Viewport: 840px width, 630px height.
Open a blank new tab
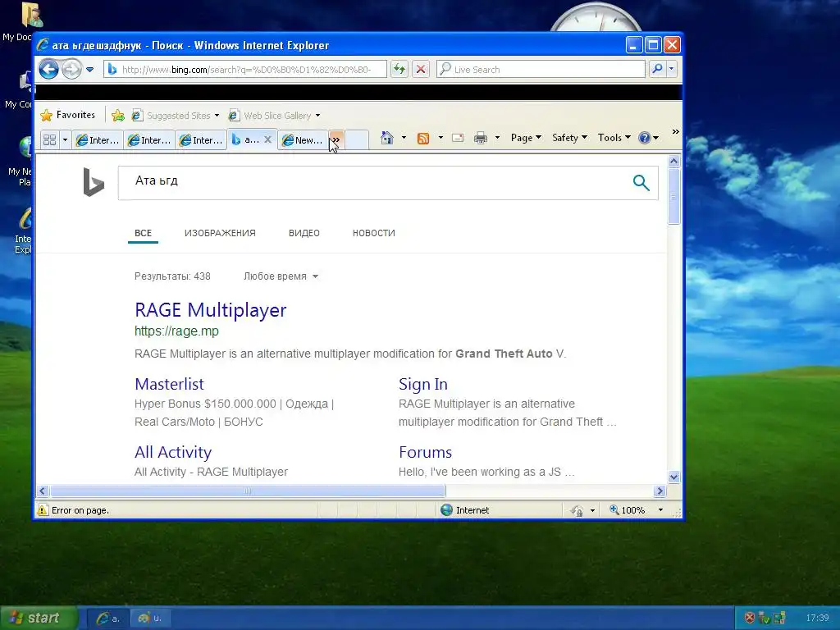pos(357,139)
